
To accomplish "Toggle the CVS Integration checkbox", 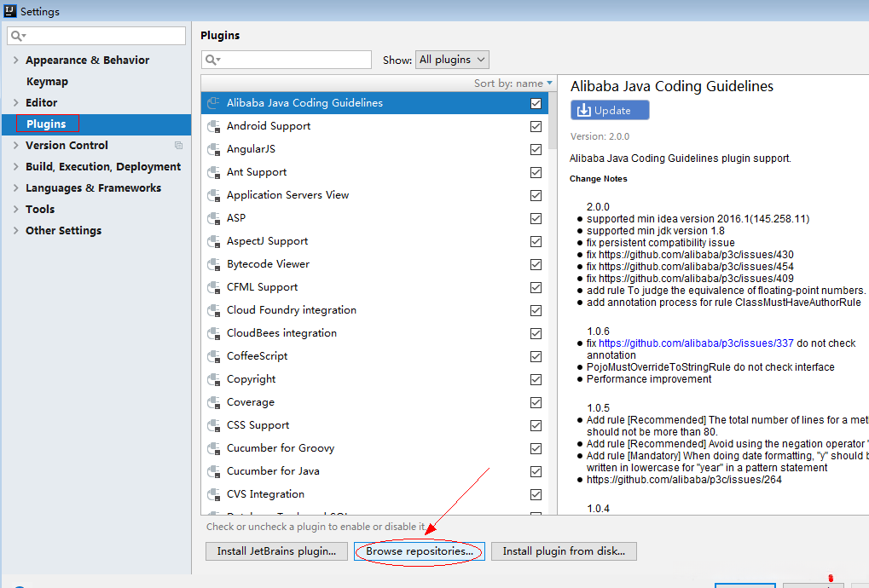I will click(536, 494).
